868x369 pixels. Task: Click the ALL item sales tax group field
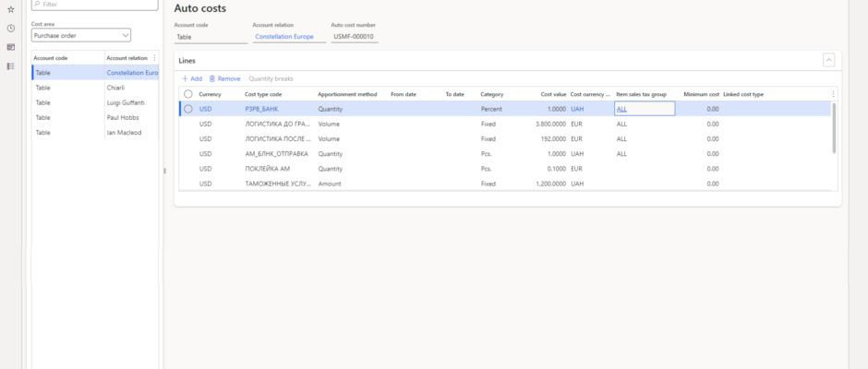click(645, 109)
